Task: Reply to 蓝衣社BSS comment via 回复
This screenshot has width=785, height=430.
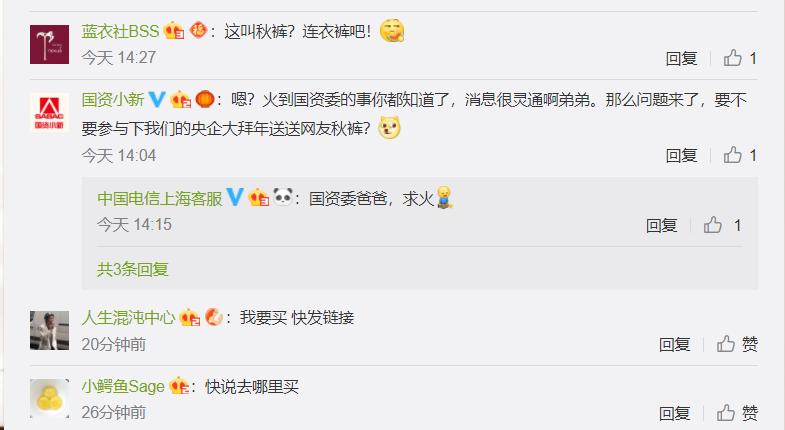Action: point(681,59)
